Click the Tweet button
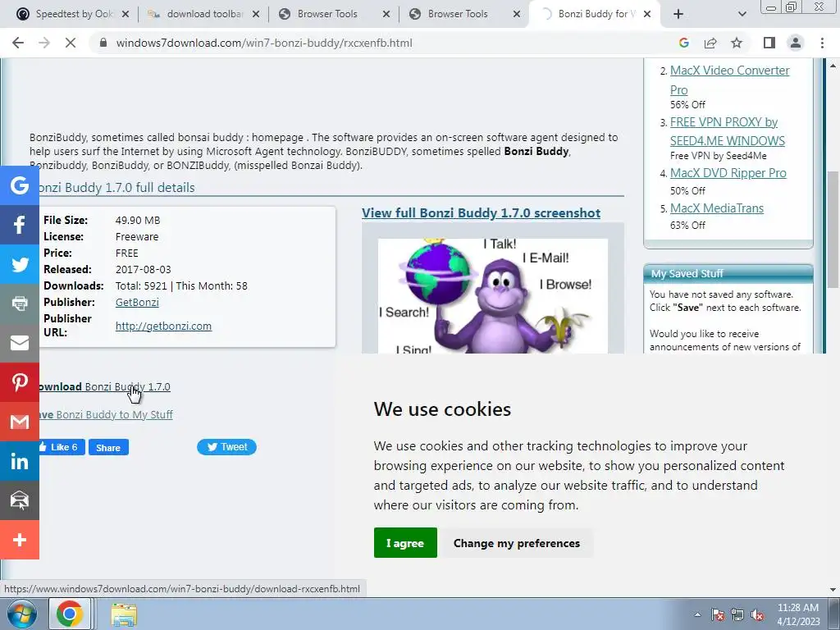This screenshot has height=630, width=840. [226, 447]
